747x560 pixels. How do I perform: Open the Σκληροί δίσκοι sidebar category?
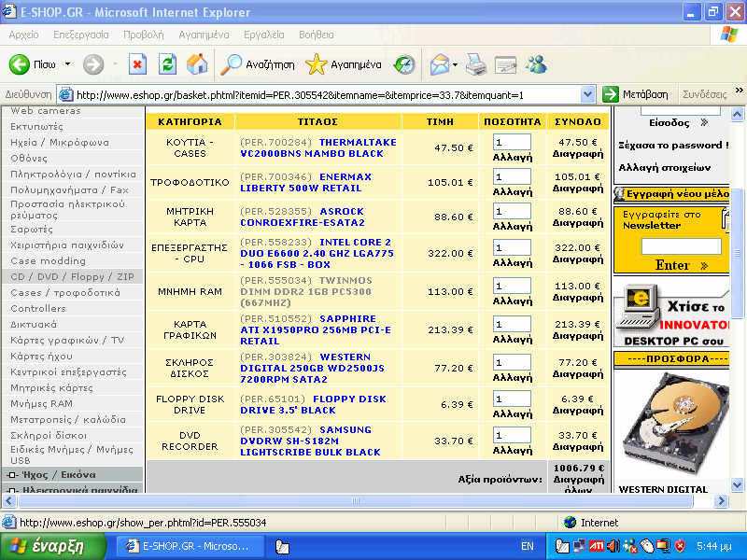tap(49, 435)
